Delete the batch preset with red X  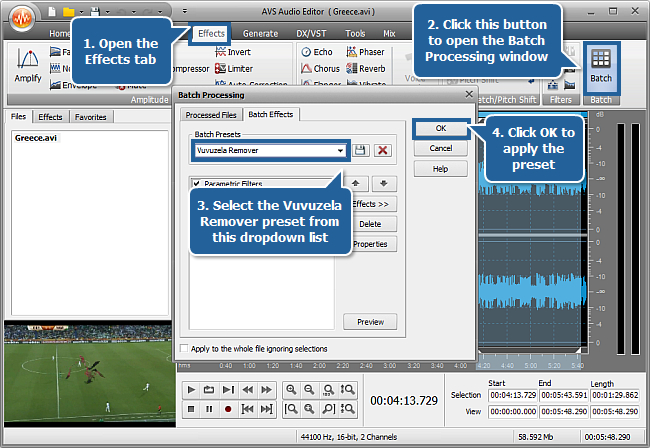(383, 150)
